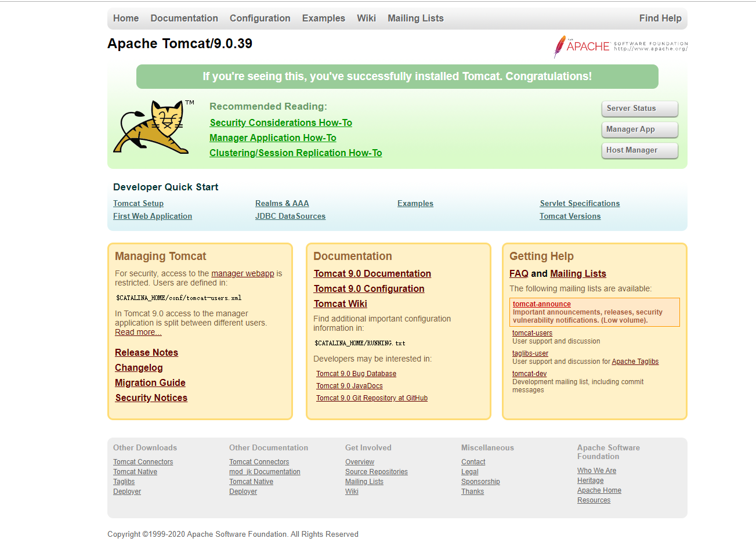This screenshot has height=549, width=756.
Task: Open the Taglibs download link
Action: pyautogui.click(x=124, y=482)
